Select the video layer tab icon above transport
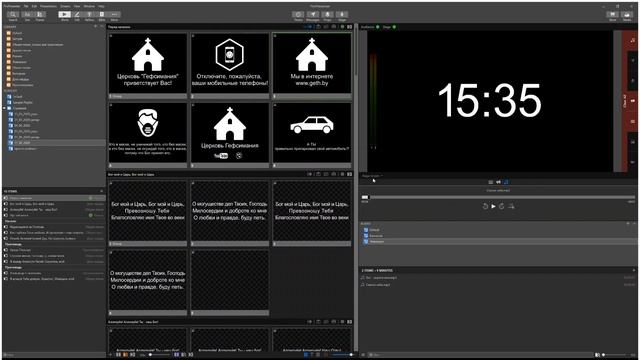Screen dimensions: 640x360 (498, 182)
